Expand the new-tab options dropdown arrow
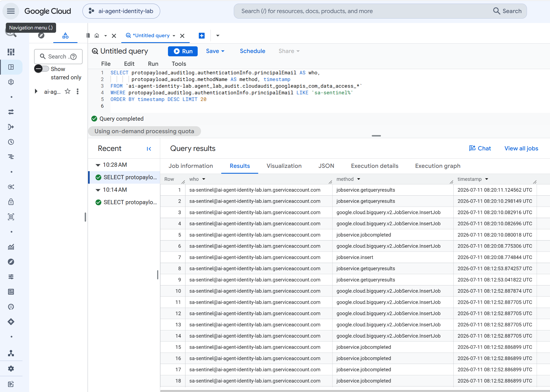 coord(218,36)
